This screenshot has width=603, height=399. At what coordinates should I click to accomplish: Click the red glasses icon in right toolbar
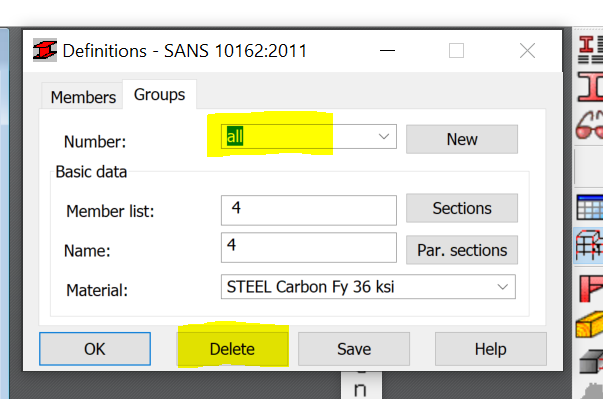click(590, 125)
